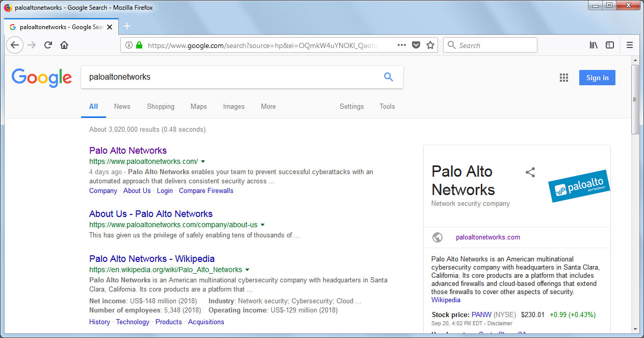Open the Products Wikipedia sublink
The width and height of the screenshot is (644, 338).
tap(169, 322)
